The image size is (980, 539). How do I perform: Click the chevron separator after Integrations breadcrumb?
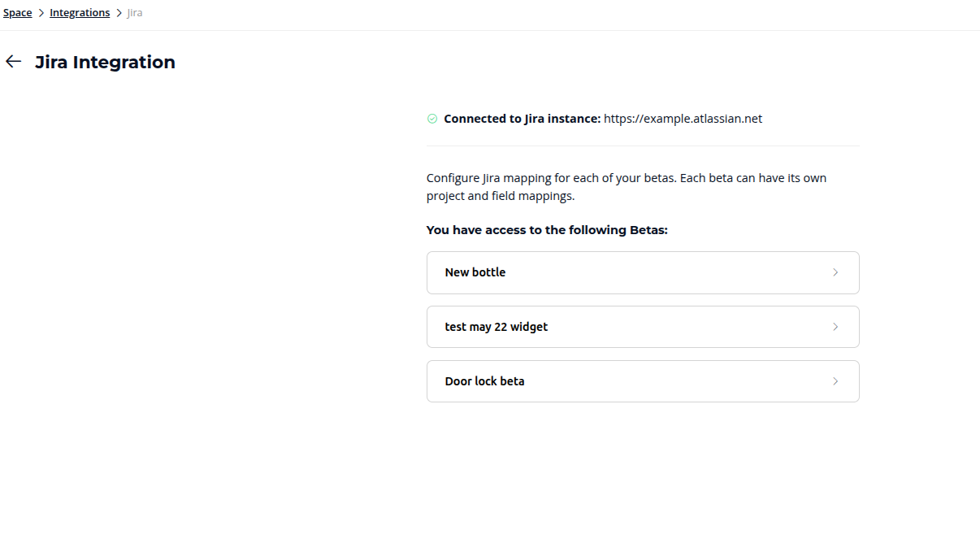[119, 13]
